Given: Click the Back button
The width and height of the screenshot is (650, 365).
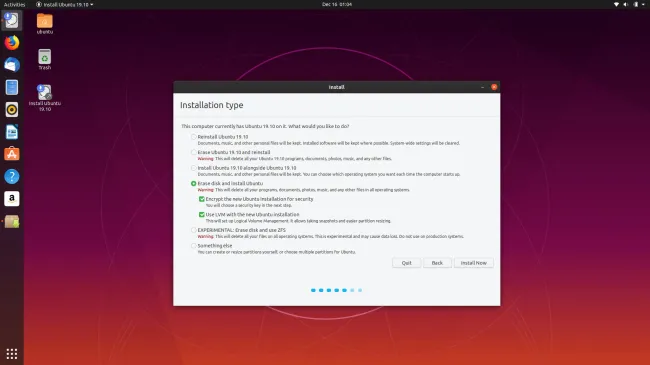Looking at the screenshot, I should (437, 263).
